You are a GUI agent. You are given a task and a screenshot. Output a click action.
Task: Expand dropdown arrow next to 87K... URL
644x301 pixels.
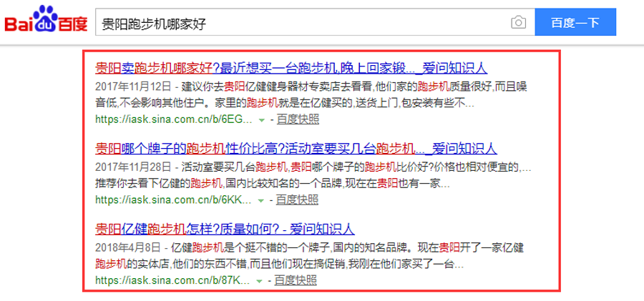[x=259, y=281]
